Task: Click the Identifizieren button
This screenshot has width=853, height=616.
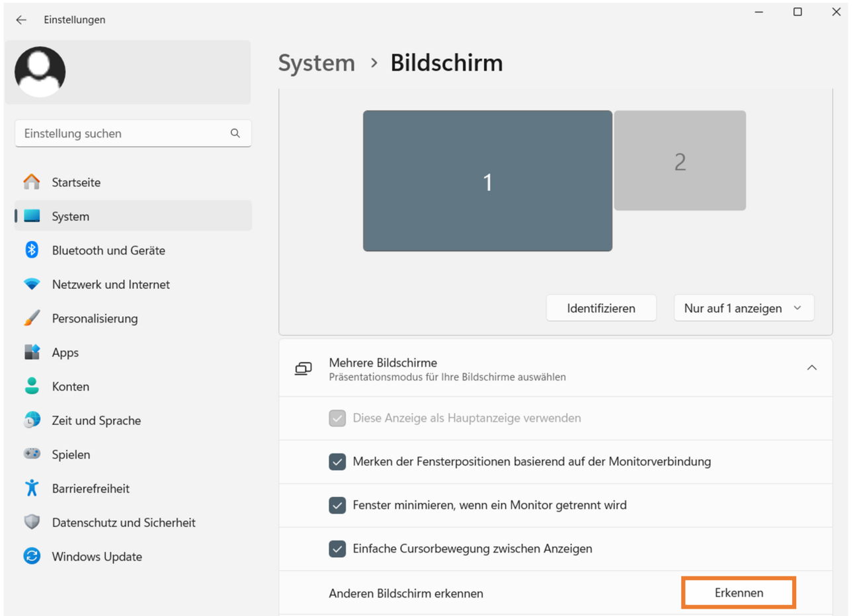Action: [601, 308]
